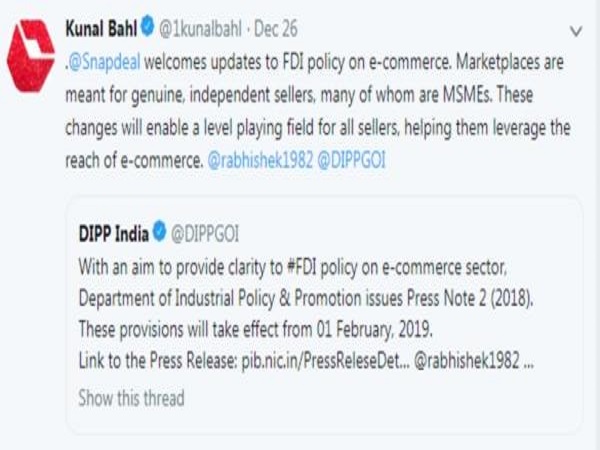Expand the tweet options chevron menu
The height and width of the screenshot is (450, 600).
point(575,29)
